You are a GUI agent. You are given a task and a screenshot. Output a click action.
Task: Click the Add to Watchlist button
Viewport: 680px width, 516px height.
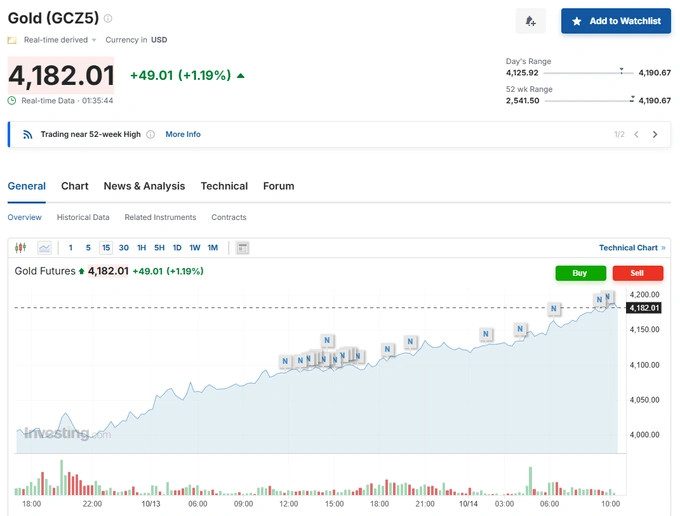pos(615,21)
